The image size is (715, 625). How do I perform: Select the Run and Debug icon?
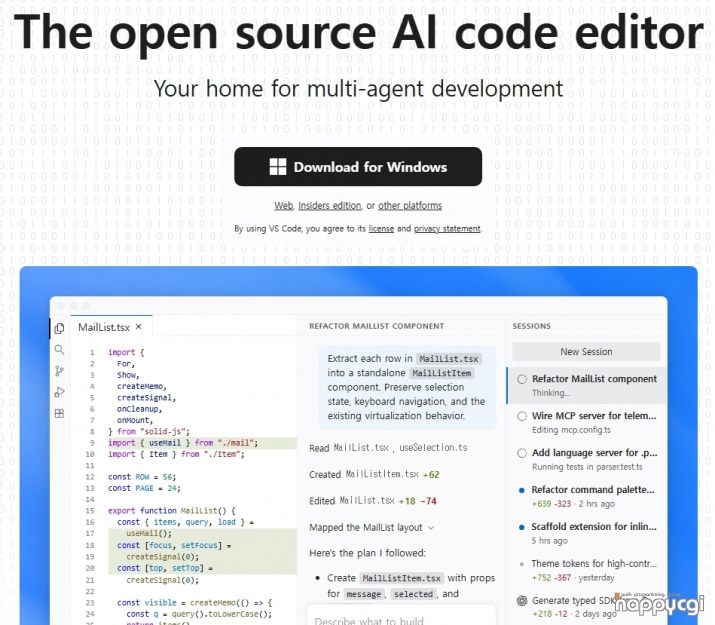click(59, 392)
